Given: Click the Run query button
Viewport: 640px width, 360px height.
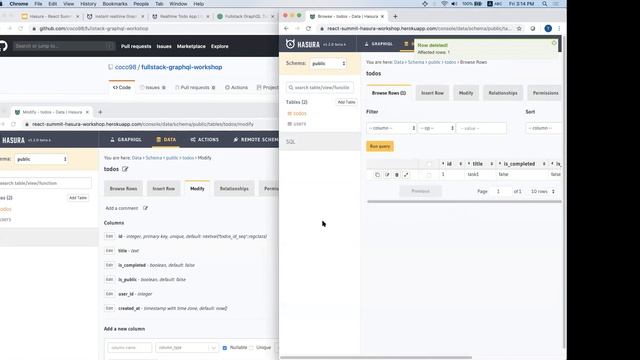Looking at the screenshot, I should tap(380, 146).
